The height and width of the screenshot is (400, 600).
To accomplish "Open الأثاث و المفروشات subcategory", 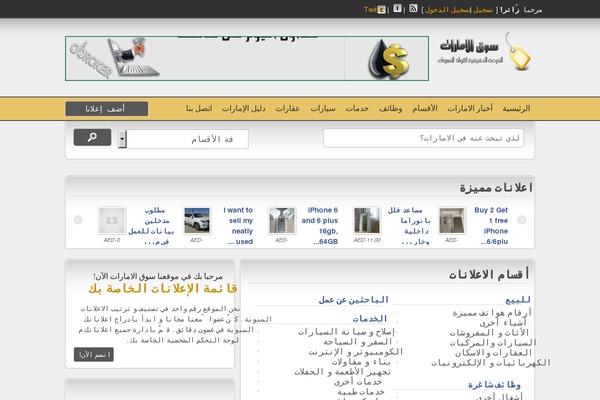I will click(489, 333).
